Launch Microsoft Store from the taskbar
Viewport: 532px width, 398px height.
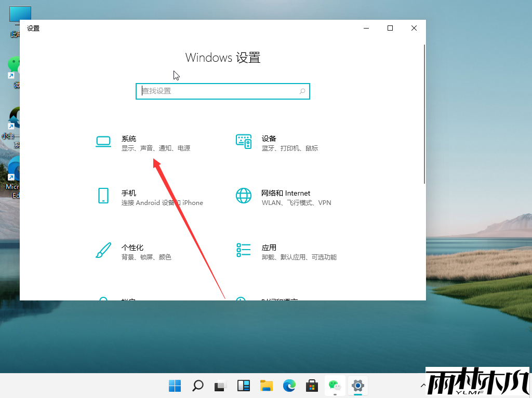pos(311,386)
